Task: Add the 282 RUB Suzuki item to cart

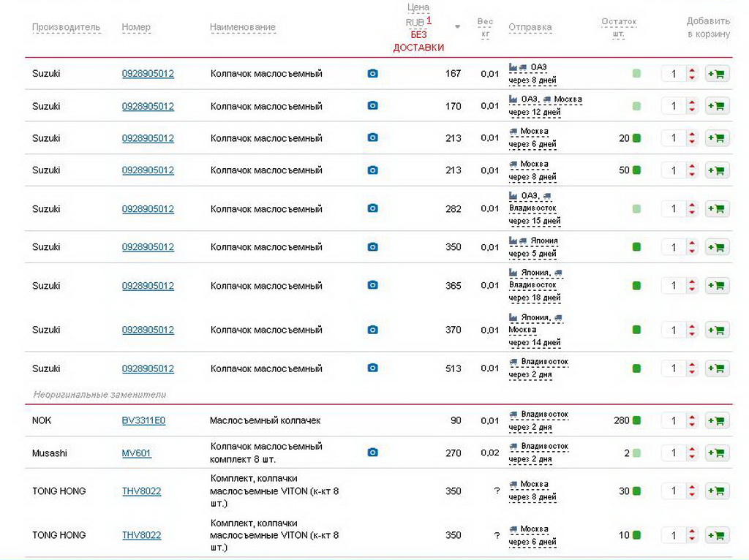Action: [717, 209]
